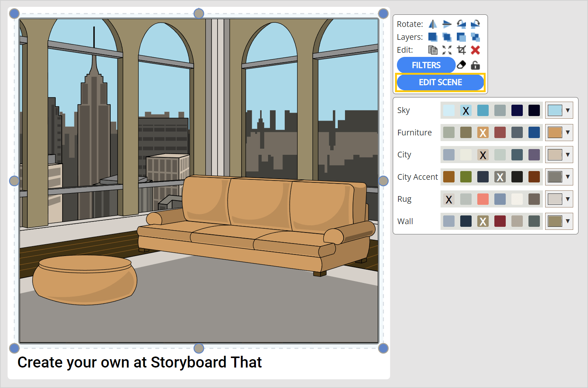The image size is (588, 388).
Task: Delete the scene with the red X
Action: pos(475,50)
